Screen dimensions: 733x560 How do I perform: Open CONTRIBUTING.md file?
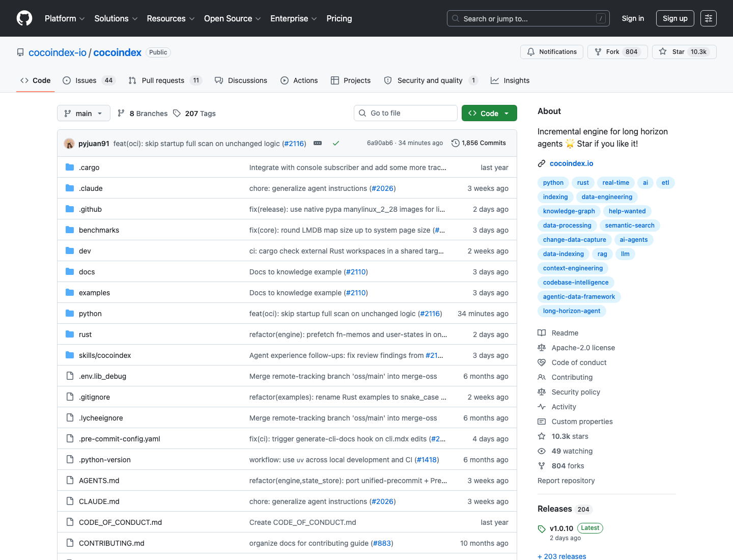click(111, 543)
